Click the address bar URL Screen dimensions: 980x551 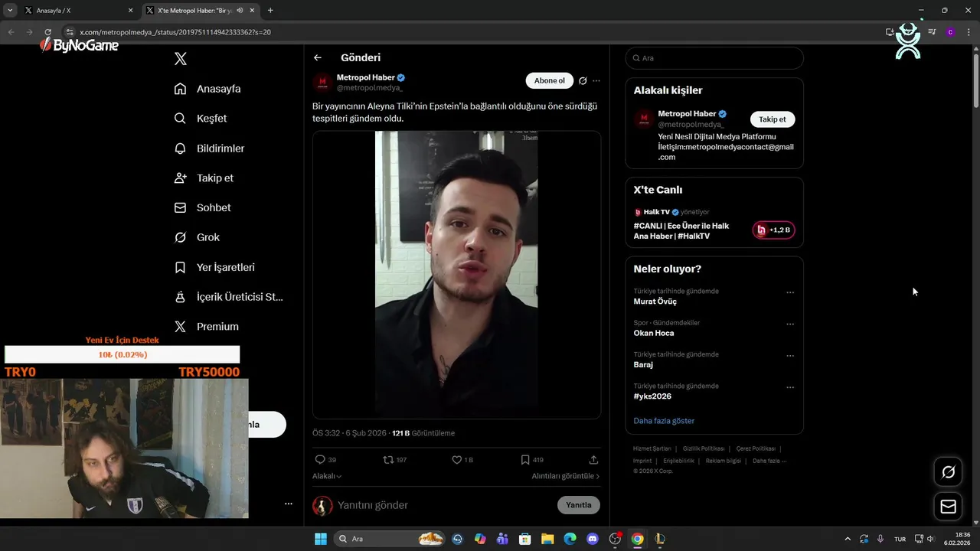coord(175,32)
